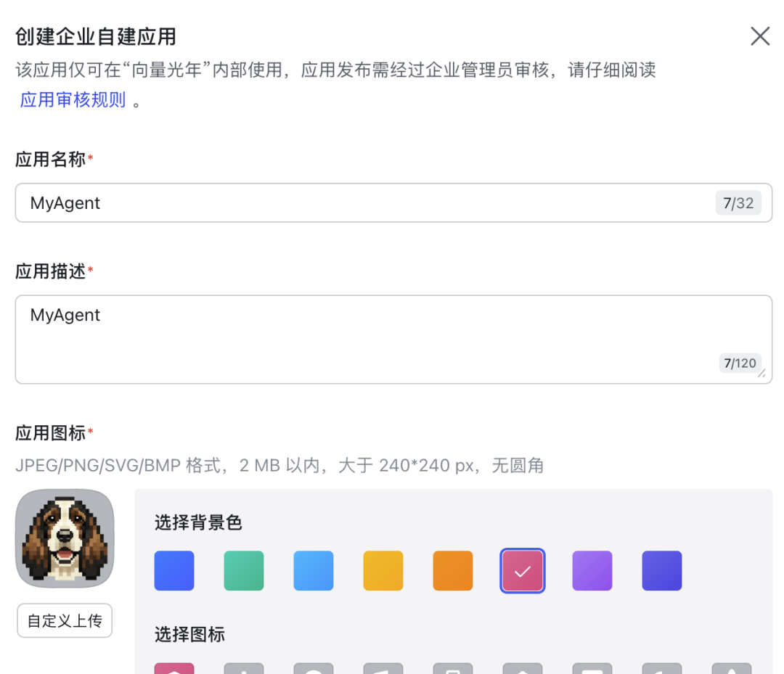Select the arrow icon in the icon picker
The width and height of the screenshot is (784, 674).
[x=662, y=667]
